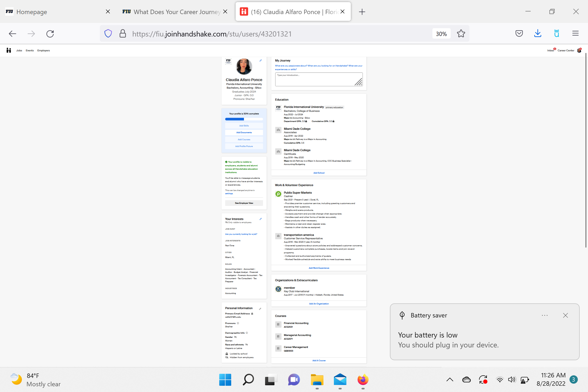Click the My Journey introduction text box

coord(319,79)
